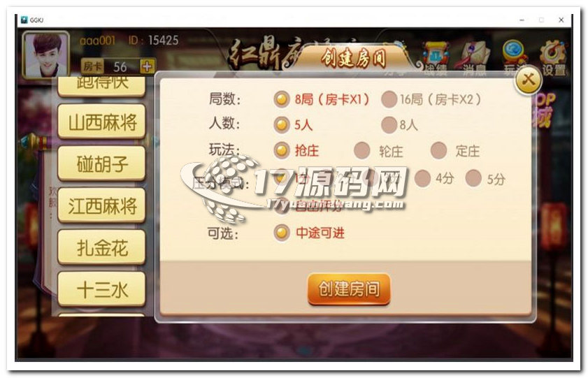Choose 定庄 play mode

click(455, 151)
